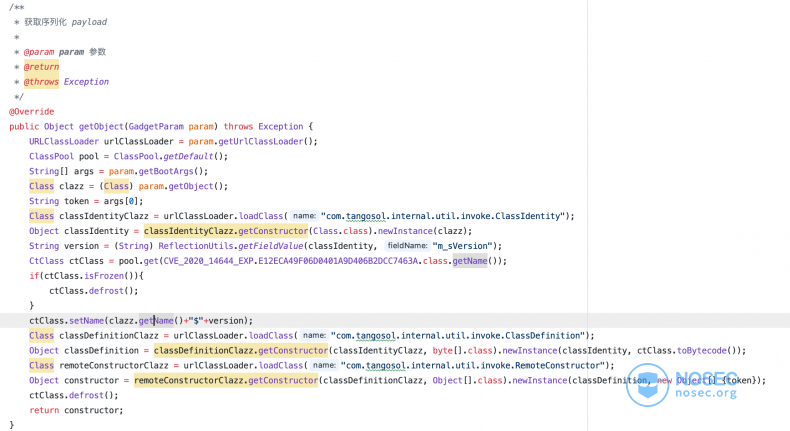The image size is (790, 431).
Task: Click the version variable in String version declaration
Action: 82,246
